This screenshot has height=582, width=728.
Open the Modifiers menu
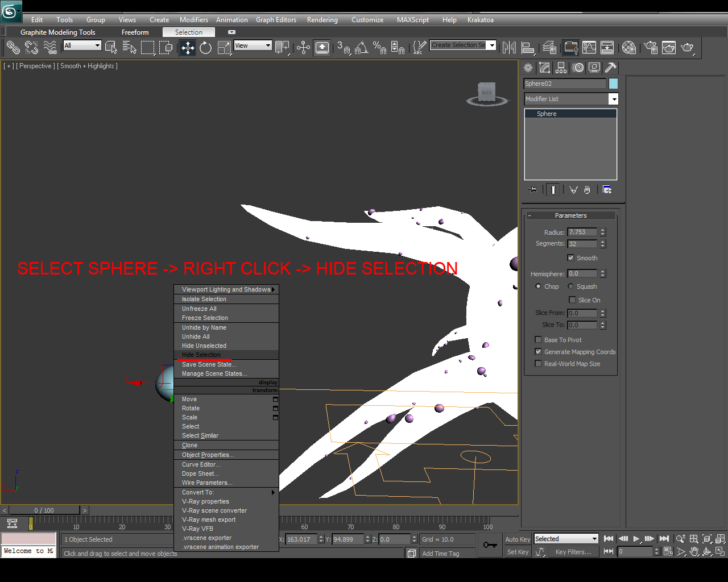194,20
